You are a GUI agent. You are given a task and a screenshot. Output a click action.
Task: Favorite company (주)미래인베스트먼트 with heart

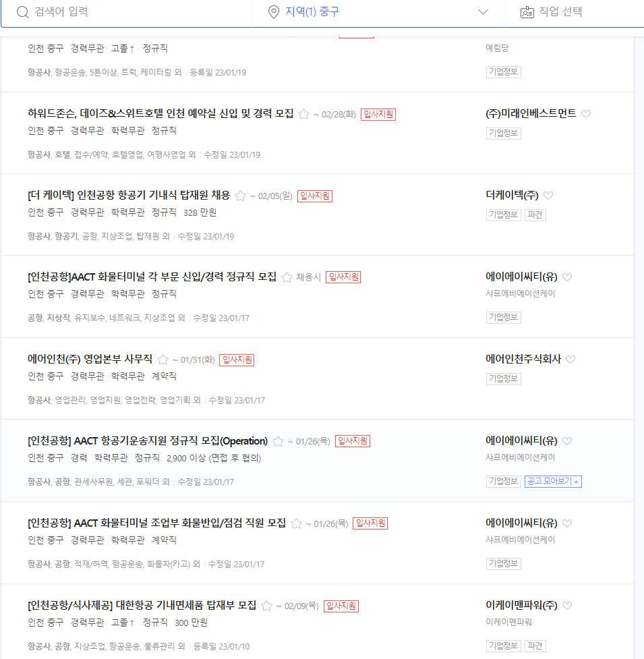point(586,113)
